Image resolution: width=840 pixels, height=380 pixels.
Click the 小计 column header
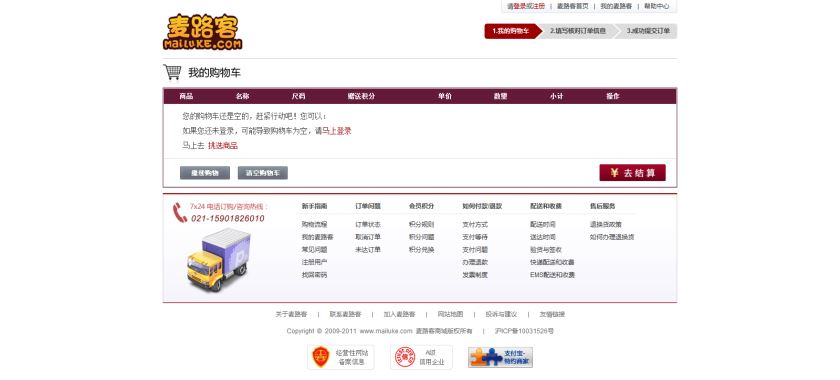pos(557,96)
